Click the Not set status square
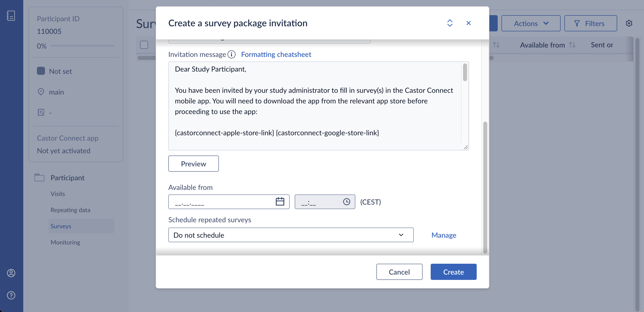 point(41,71)
